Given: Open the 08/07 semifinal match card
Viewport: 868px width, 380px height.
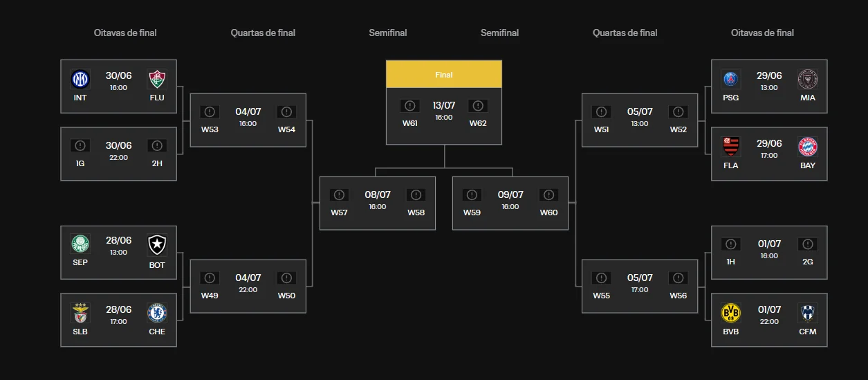Looking at the screenshot, I should pos(378,203).
